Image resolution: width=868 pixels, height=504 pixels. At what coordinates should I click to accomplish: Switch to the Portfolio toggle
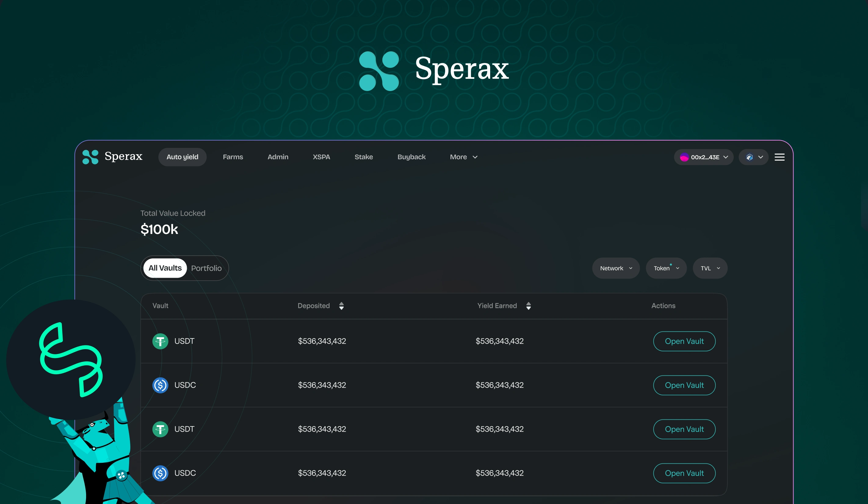pyautogui.click(x=206, y=268)
